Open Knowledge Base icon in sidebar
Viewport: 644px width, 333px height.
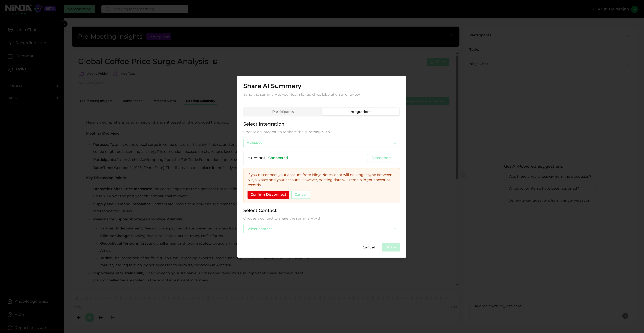coord(10,301)
